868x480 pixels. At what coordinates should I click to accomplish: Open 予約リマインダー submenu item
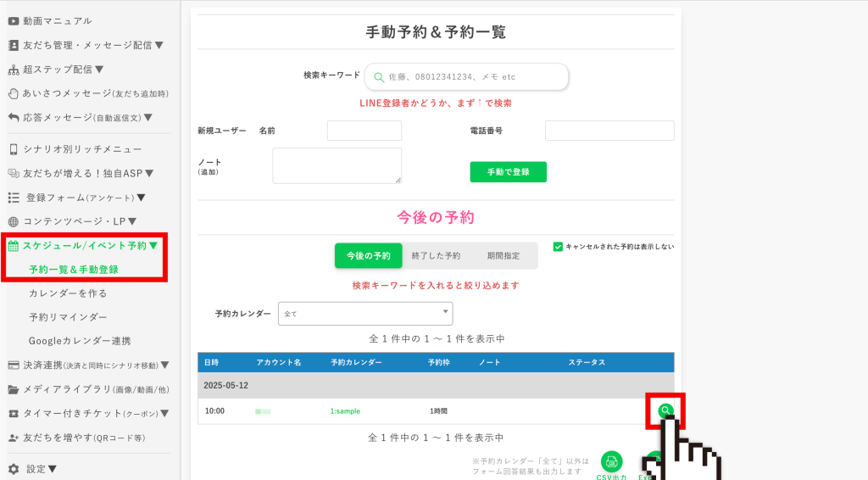(x=68, y=317)
